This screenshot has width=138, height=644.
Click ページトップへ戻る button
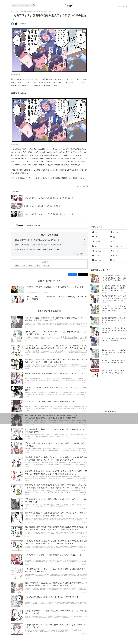point(109,411)
